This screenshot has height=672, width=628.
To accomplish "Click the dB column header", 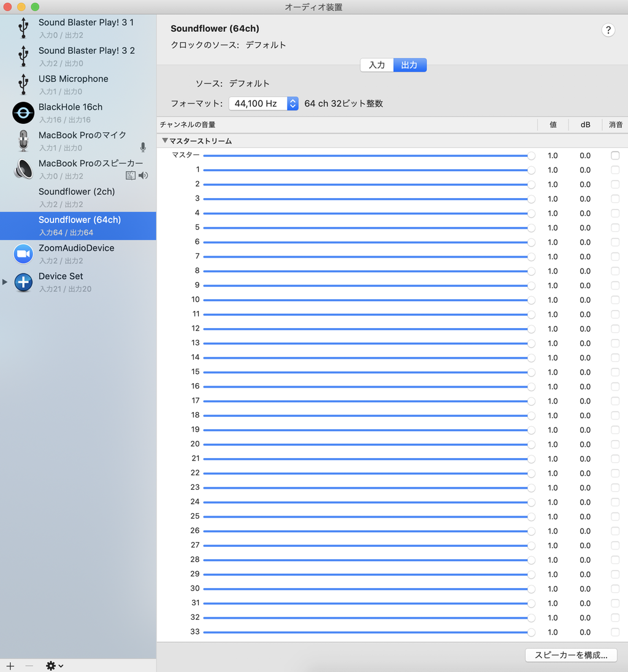I will pyautogui.click(x=585, y=124).
